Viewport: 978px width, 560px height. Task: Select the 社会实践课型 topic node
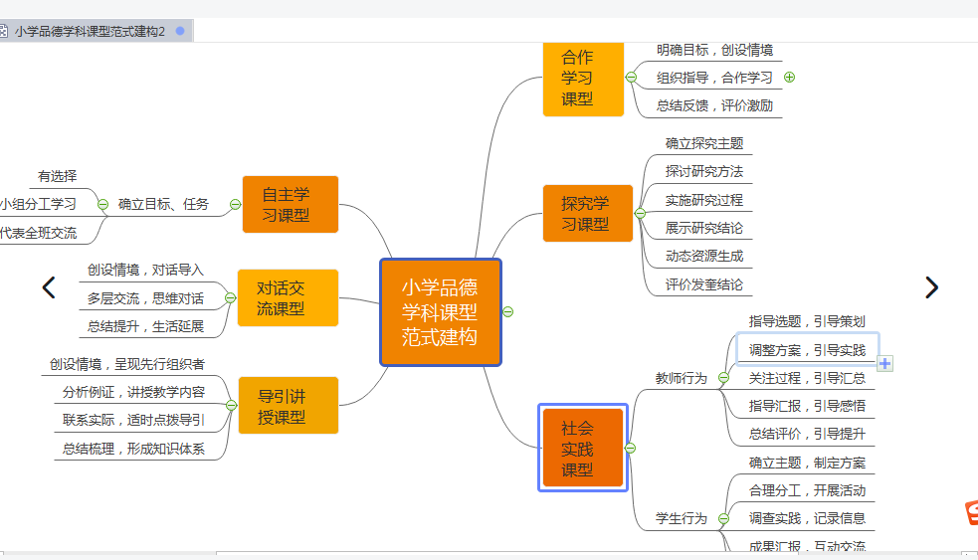click(583, 448)
